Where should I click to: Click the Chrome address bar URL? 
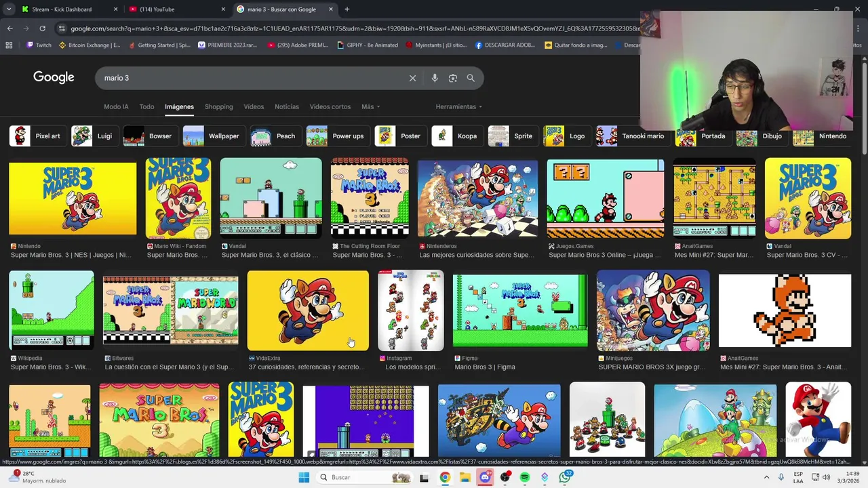(353, 28)
